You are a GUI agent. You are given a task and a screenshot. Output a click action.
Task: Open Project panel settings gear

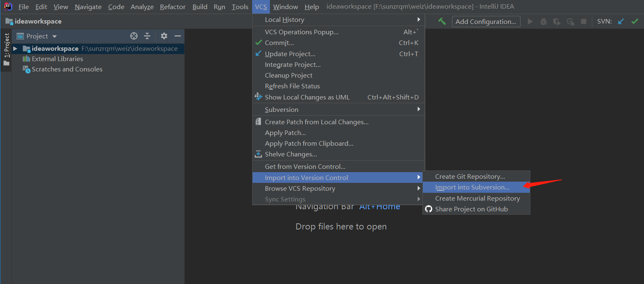(164, 36)
